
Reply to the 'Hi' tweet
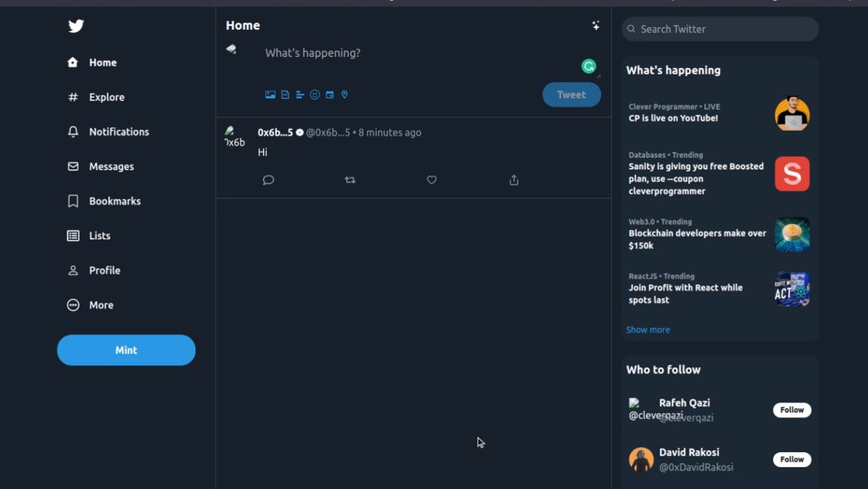(x=269, y=180)
